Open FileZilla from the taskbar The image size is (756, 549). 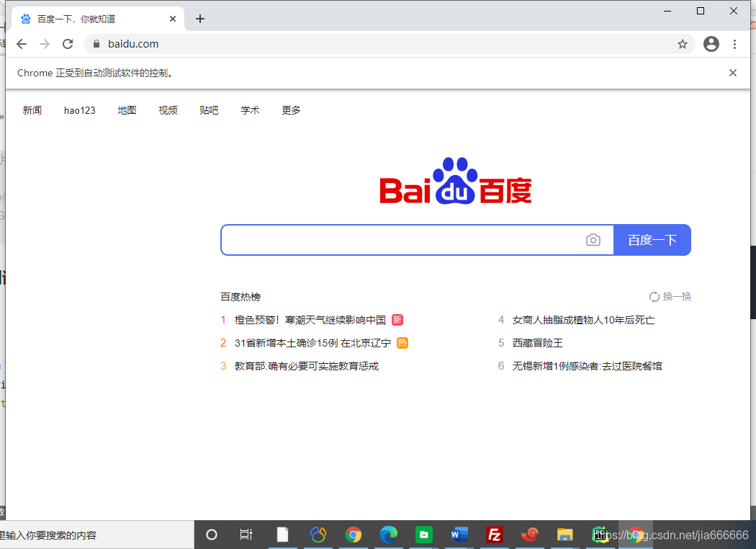(x=494, y=535)
